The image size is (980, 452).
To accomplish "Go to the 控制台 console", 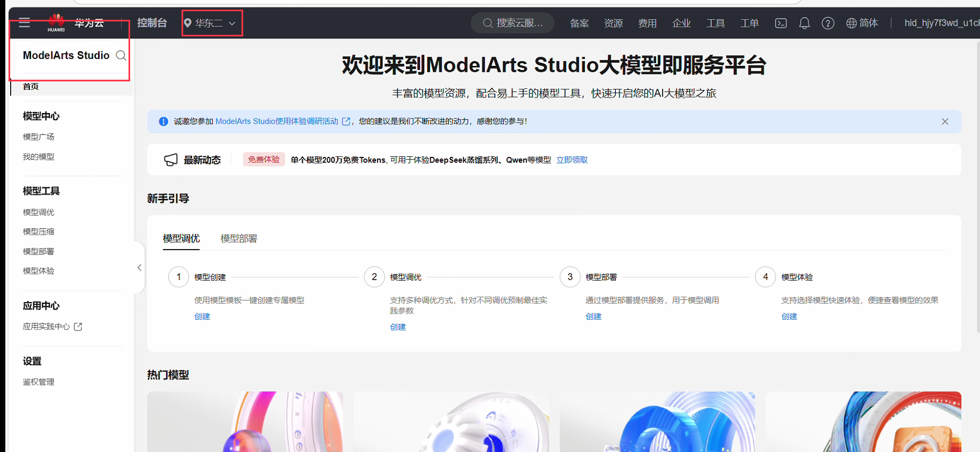I will pos(152,23).
